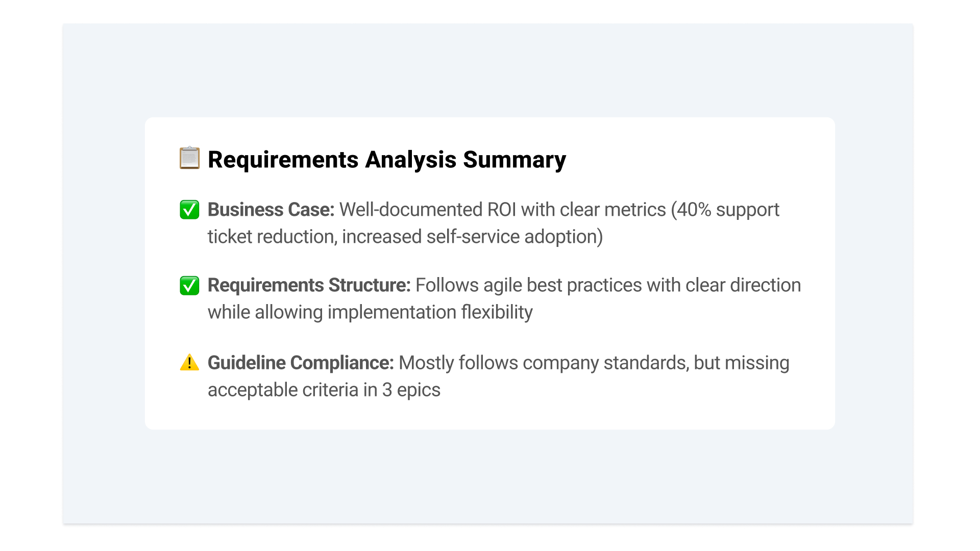Click the "self-service adoption" phrase
This screenshot has width=980, height=551.
[512, 237]
